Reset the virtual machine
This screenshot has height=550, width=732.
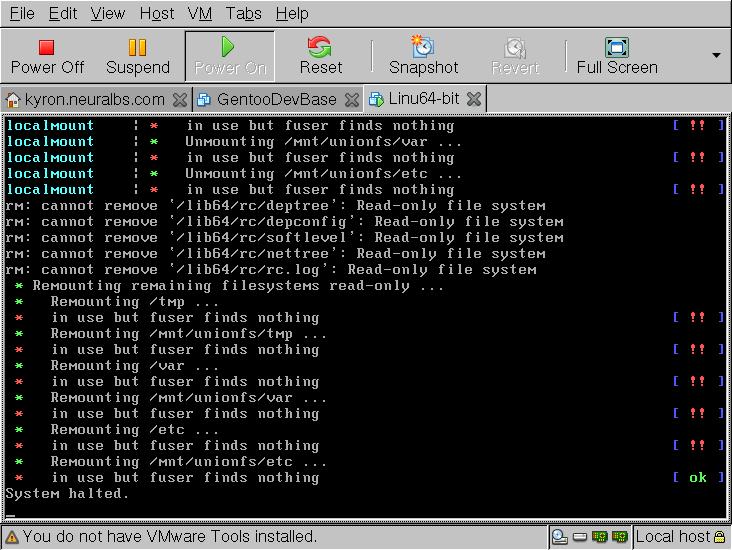(320, 56)
